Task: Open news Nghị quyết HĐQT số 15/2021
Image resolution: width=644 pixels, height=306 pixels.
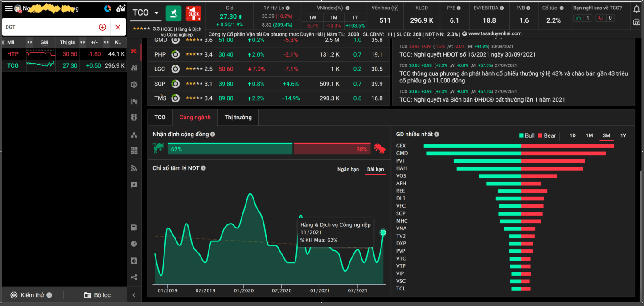Action: 468,54
